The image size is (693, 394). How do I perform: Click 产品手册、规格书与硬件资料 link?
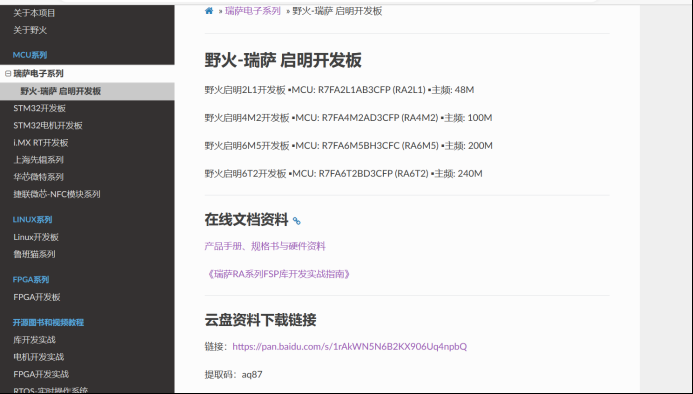pyautogui.click(x=265, y=246)
